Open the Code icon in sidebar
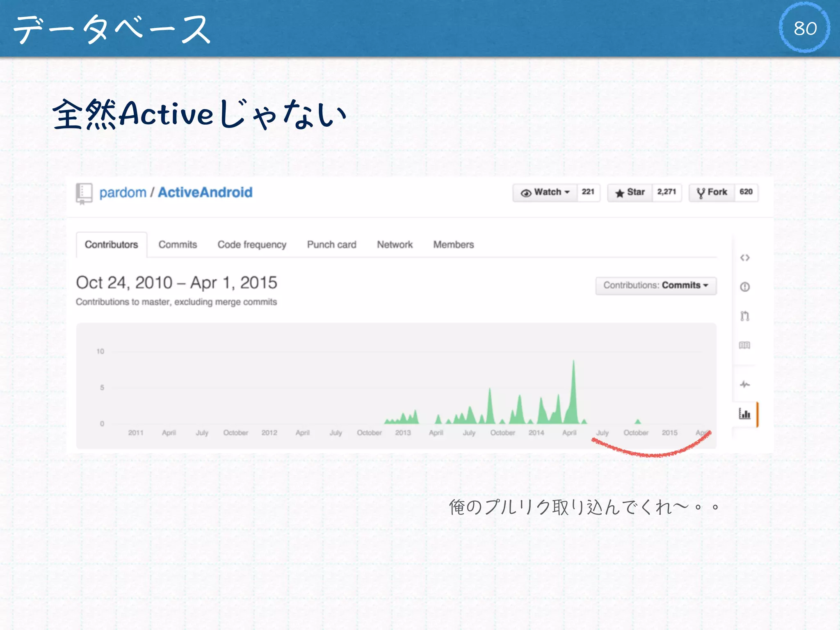 (x=745, y=258)
